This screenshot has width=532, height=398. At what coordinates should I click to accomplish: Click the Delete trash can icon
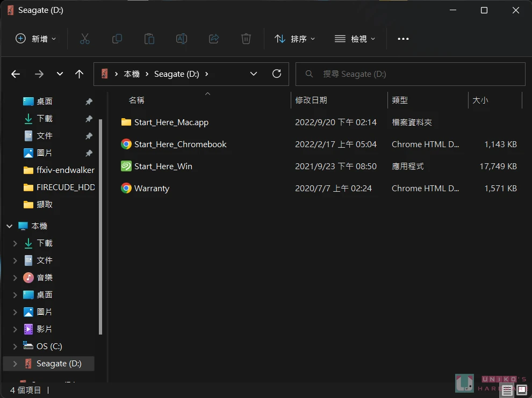click(246, 39)
